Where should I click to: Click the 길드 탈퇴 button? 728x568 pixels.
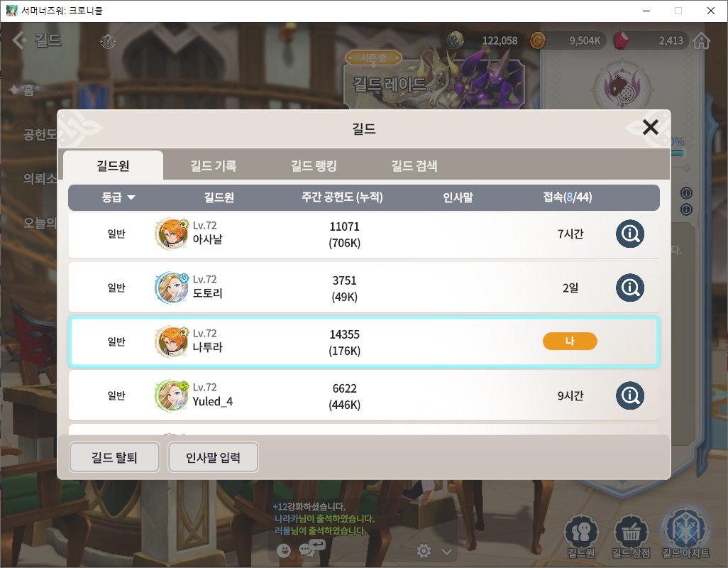pyautogui.click(x=114, y=457)
